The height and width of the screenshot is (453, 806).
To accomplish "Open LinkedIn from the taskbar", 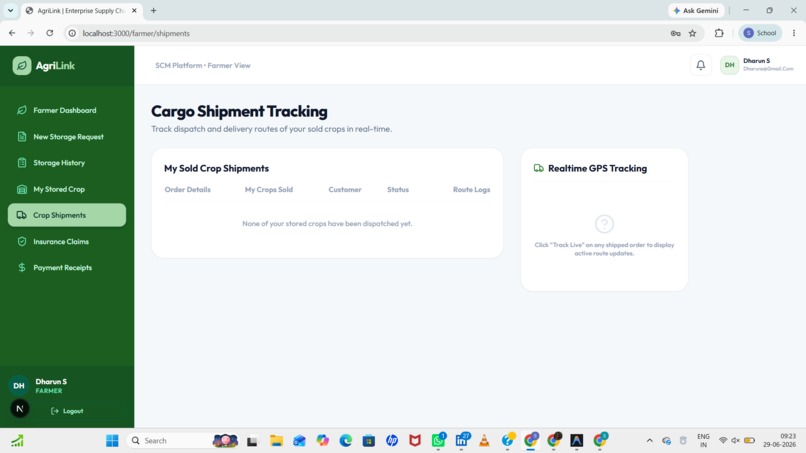I will (x=461, y=441).
